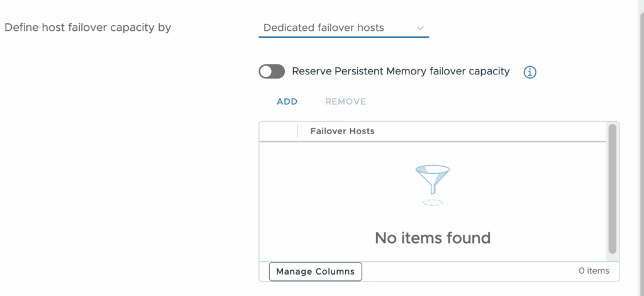This screenshot has height=296, width=644.
Task: Click the Failover Hosts column header
Action: (342, 131)
